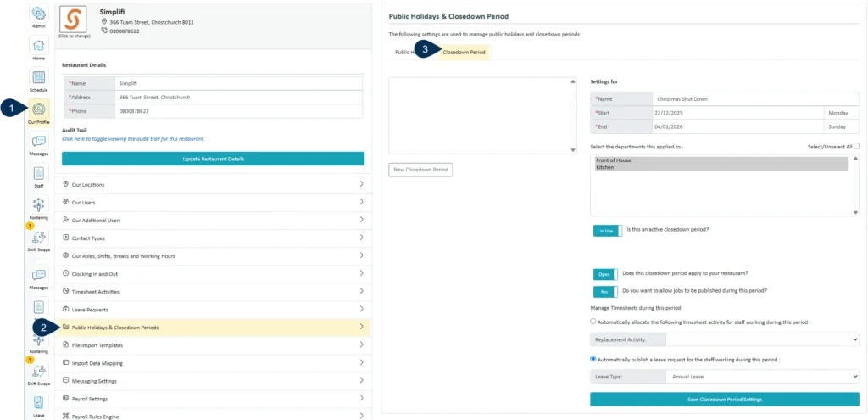
Task: Click the Timesheet Activities icon
Action: point(66,291)
